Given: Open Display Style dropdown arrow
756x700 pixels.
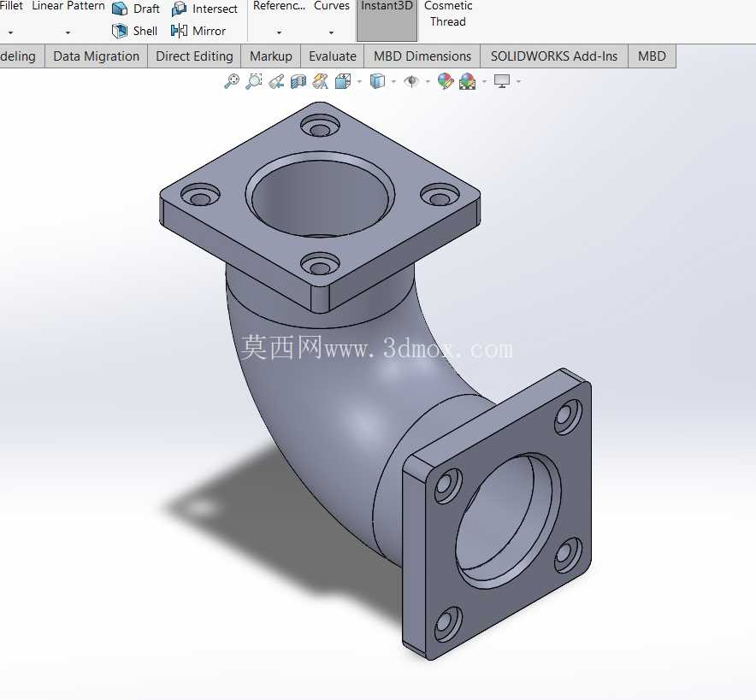Looking at the screenshot, I should 393,81.
